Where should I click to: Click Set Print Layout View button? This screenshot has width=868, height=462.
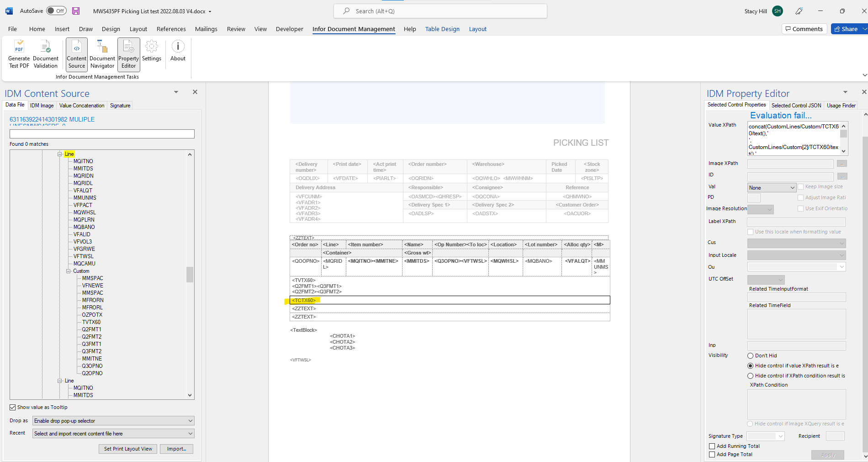point(128,449)
